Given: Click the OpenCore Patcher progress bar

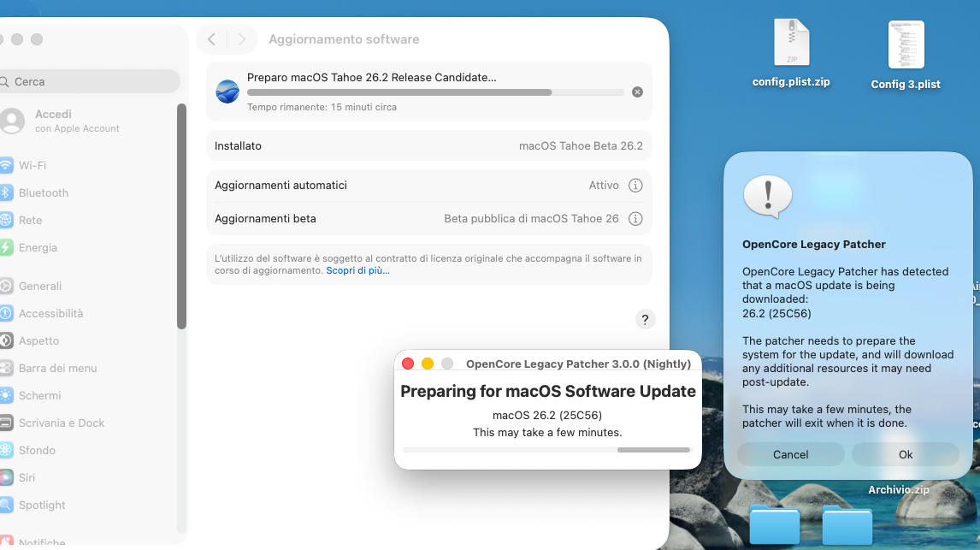Looking at the screenshot, I should coord(546,450).
